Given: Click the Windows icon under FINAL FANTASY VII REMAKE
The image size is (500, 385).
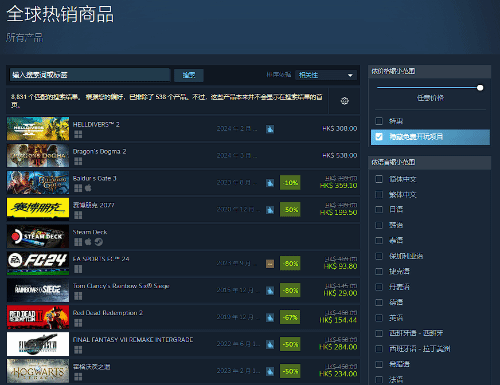Looking at the screenshot, I should click(78, 350).
